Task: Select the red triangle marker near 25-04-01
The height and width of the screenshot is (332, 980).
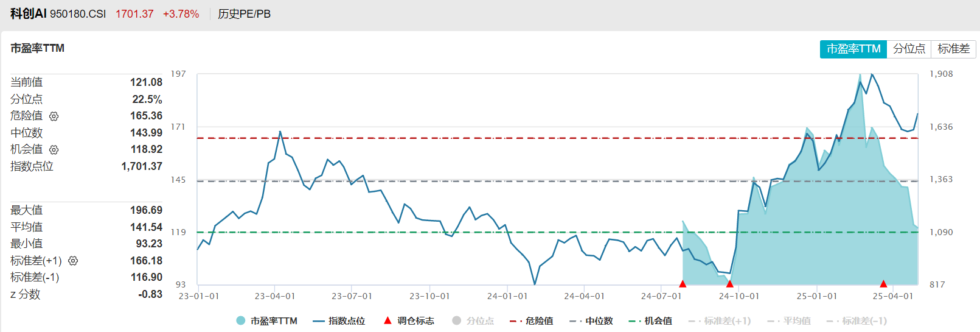Action: click(883, 284)
